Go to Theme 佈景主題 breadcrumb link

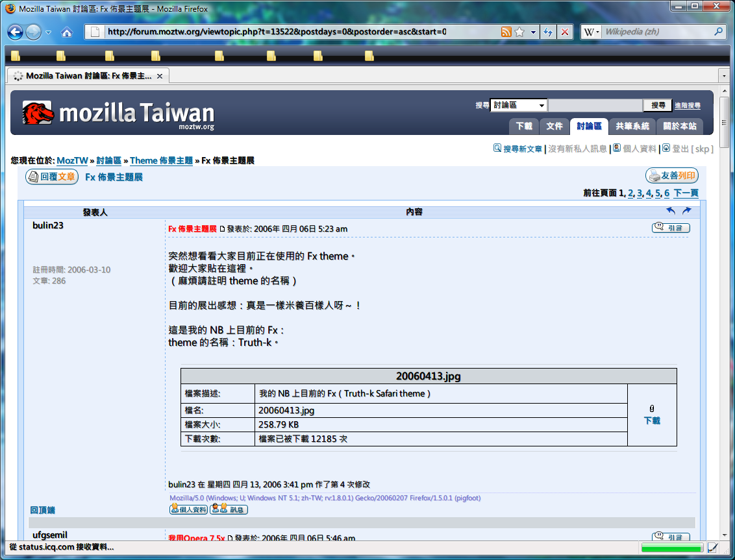(161, 161)
